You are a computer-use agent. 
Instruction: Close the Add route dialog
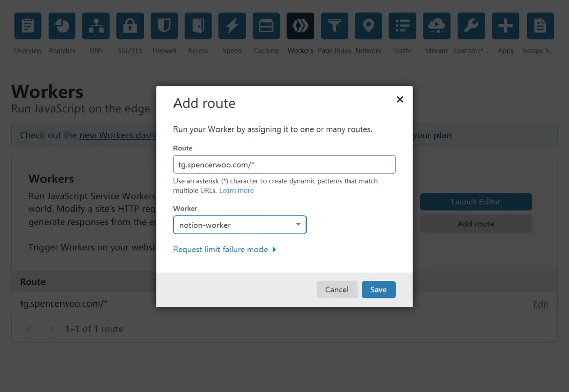click(400, 99)
